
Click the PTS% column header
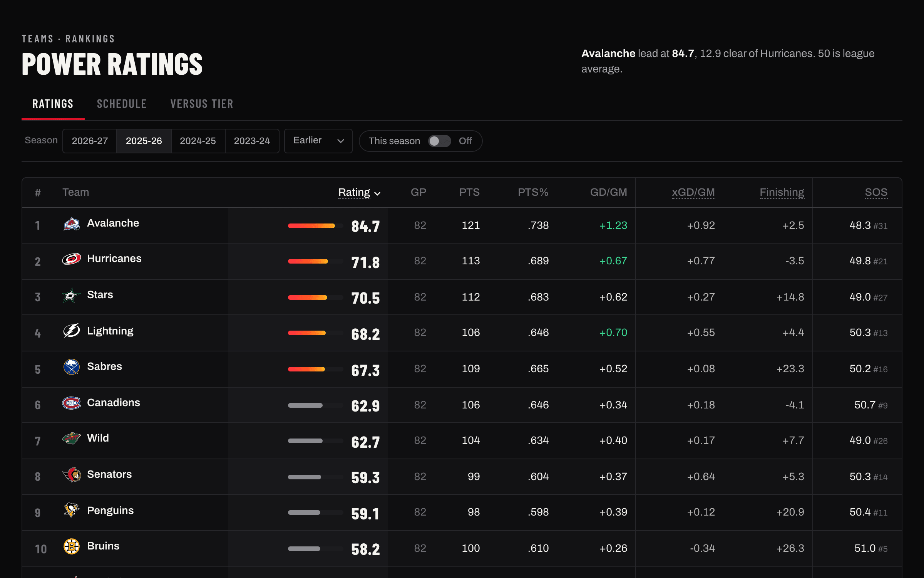pos(533,192)
